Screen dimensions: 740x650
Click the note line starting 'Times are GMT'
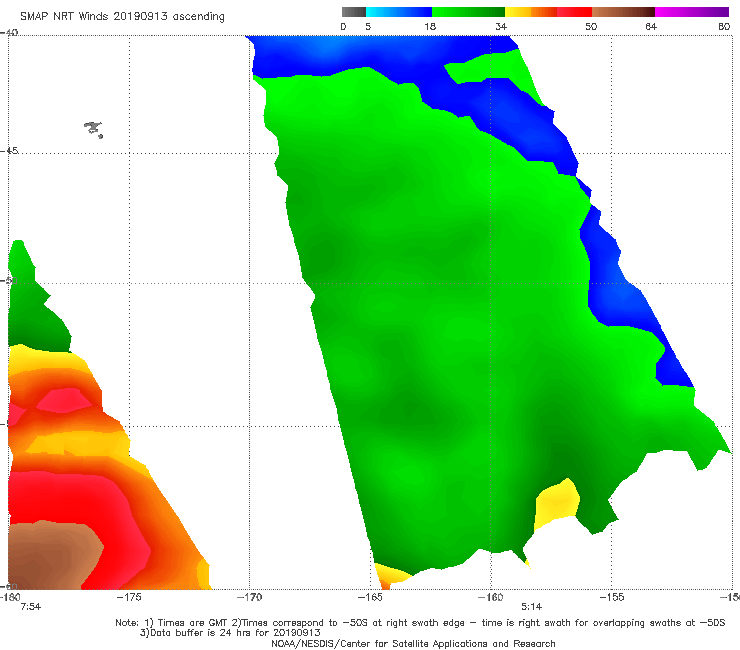point(420,623)
